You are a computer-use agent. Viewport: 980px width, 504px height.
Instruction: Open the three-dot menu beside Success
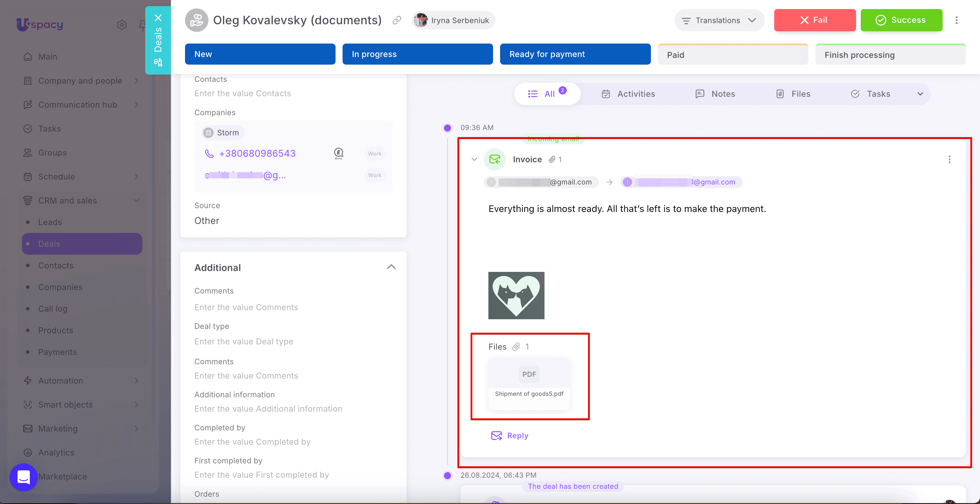pyautogui.click(x=956, y=20)
